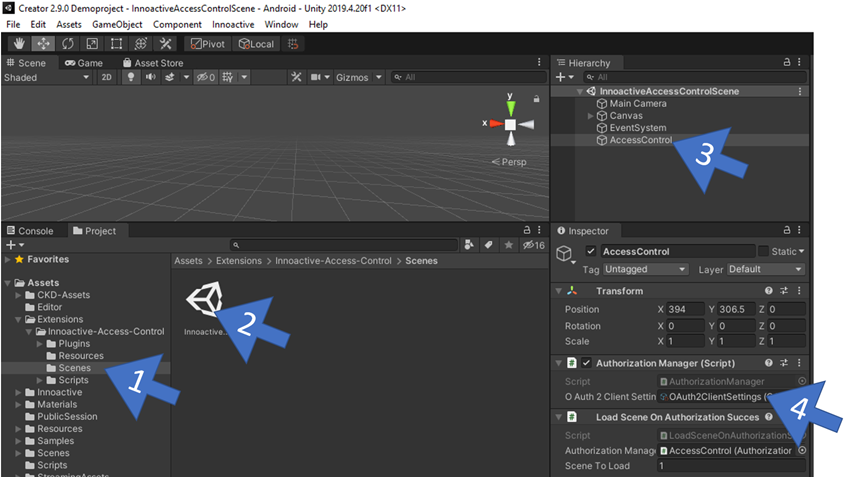Open the GameObject menu
The width and height of the screenshot is (845, 477).
[x=117, y=24]
